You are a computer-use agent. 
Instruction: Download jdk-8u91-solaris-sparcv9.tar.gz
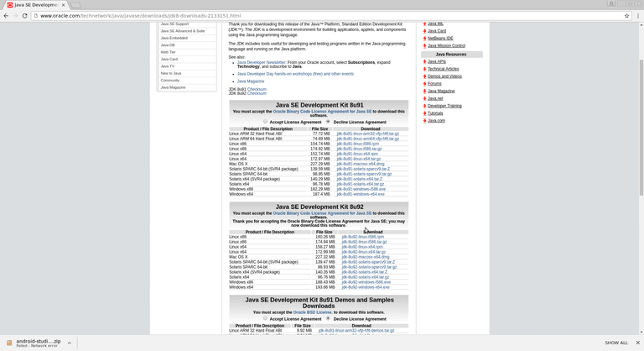pos(364,174)
